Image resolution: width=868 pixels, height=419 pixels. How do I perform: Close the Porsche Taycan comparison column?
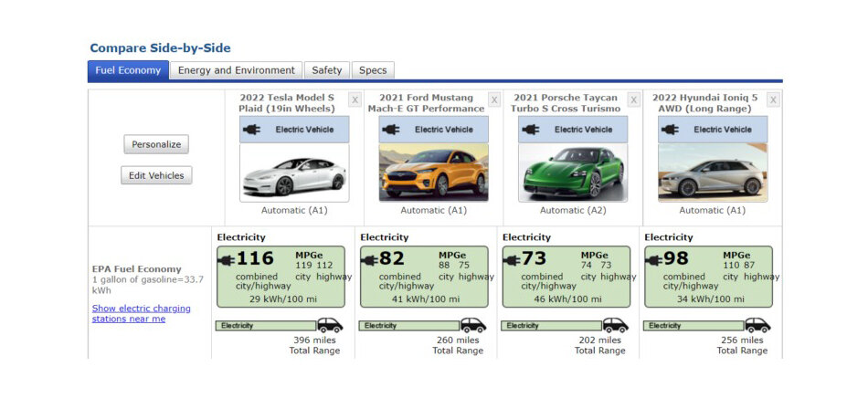click(633, 100)
